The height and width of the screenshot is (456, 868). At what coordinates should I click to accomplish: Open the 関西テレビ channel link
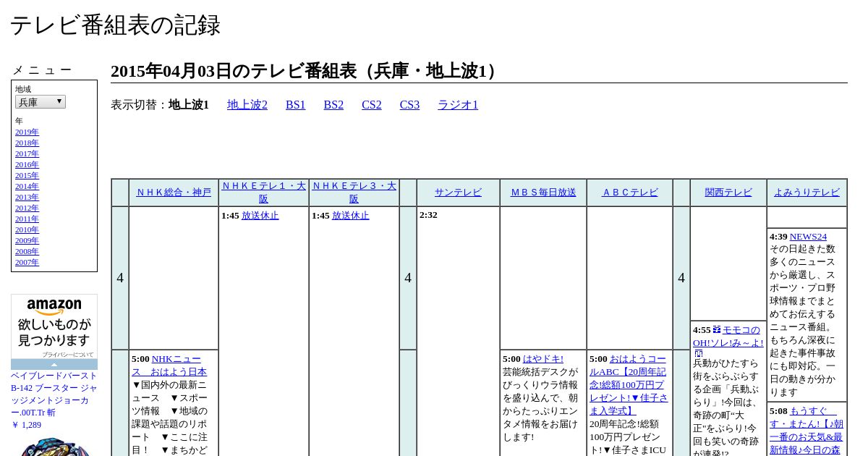[728, 193]
